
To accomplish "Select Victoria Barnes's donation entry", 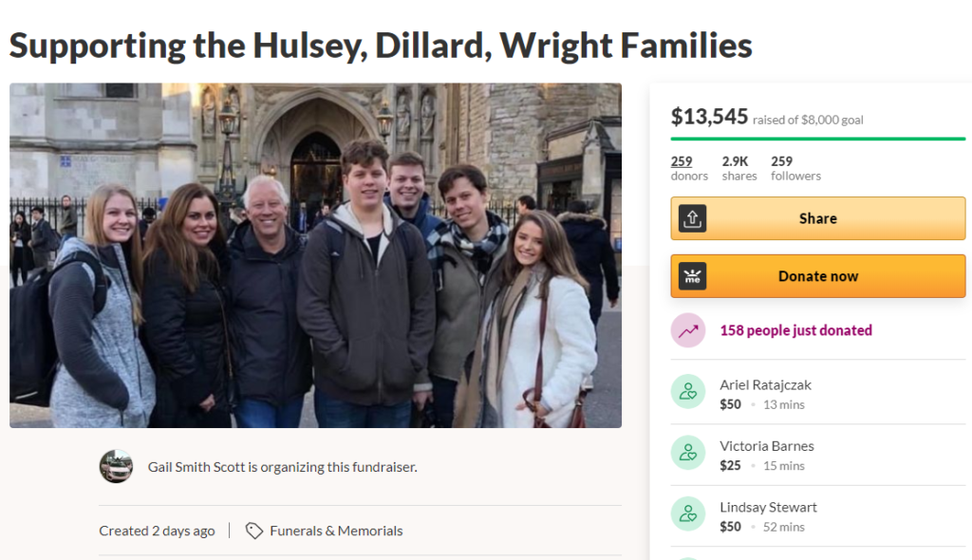I will 817,456.
